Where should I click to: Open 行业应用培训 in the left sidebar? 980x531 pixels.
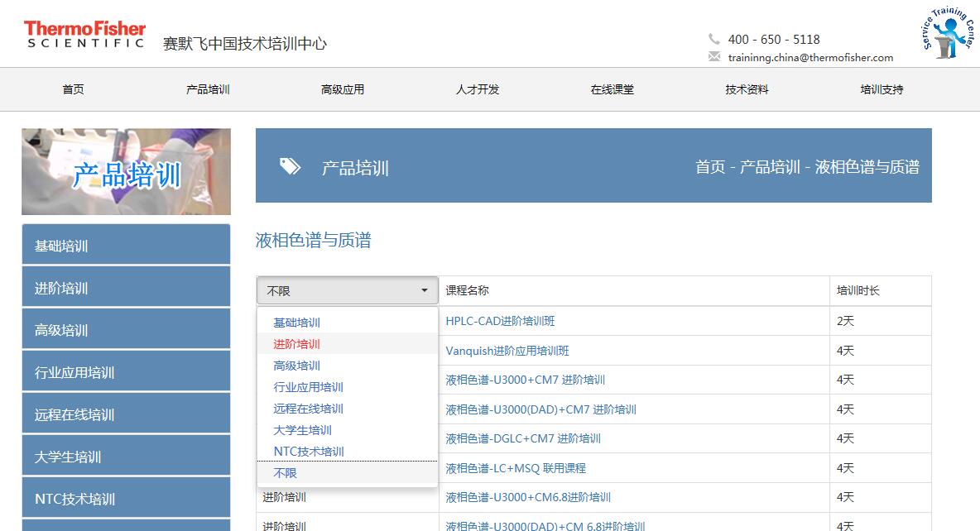tap(127, 371)
